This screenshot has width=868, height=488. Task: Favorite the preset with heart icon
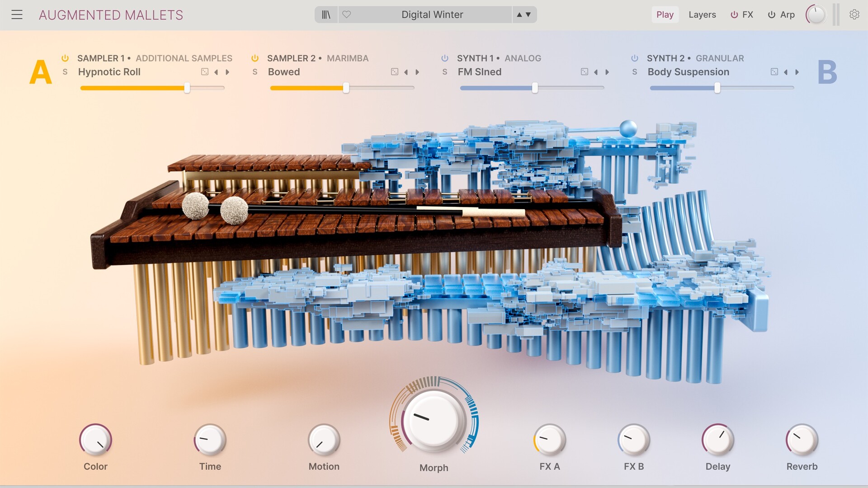[x=346, y=14]
